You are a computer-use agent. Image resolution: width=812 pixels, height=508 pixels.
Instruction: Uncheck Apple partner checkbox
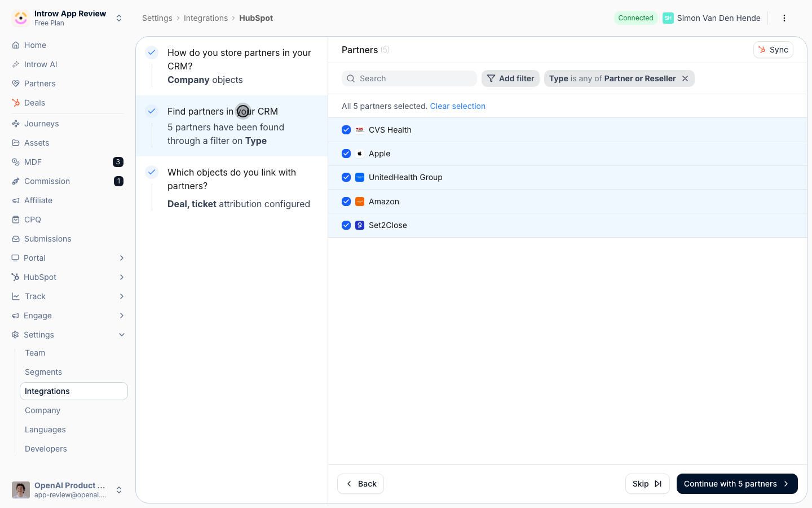[x=346, y=154]
